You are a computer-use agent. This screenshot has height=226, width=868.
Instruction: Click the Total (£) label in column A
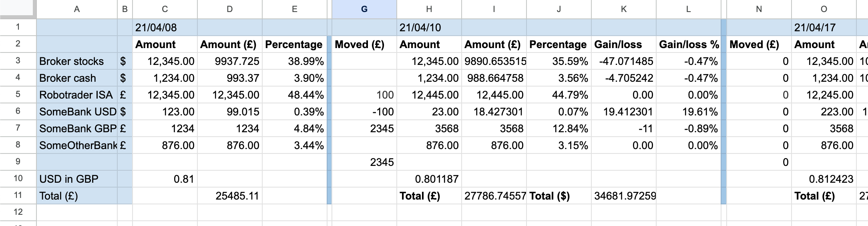77,196
